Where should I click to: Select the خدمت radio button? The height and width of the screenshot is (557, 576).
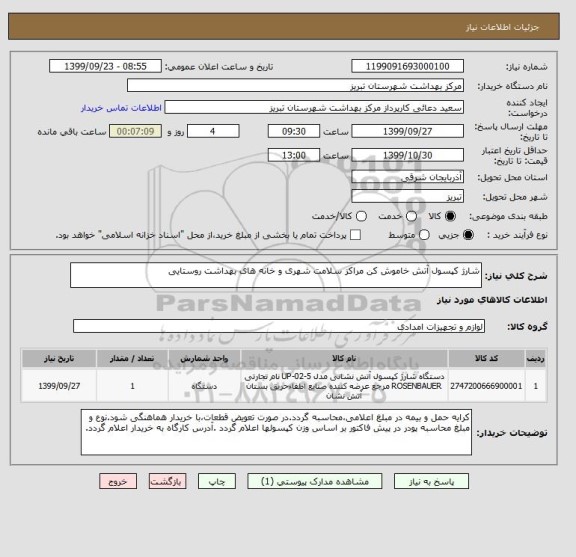coord(411,216)
